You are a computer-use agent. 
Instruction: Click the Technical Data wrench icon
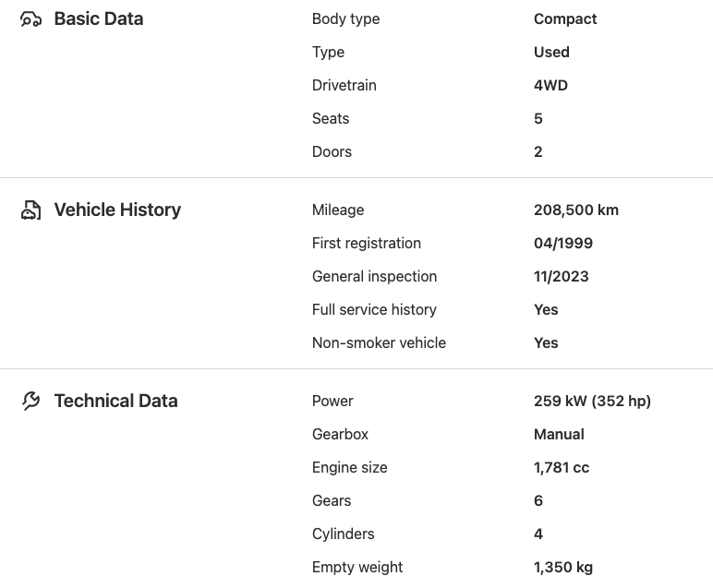tap(31, 402)
